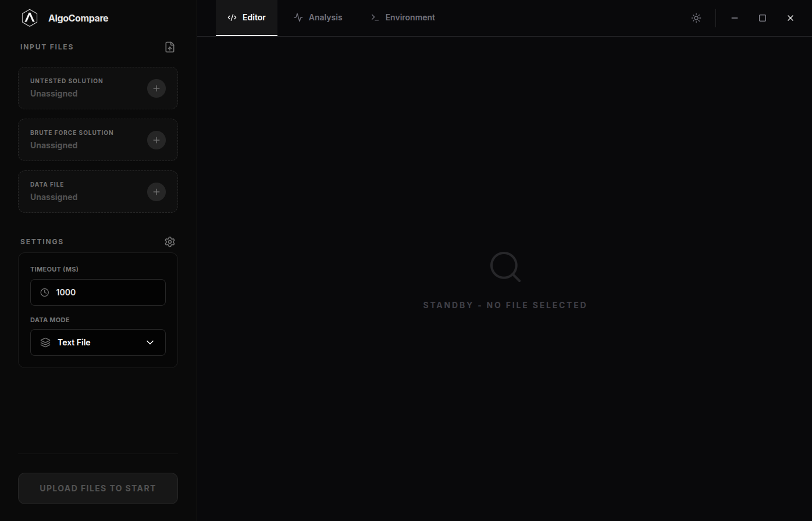The image size is (812, 521).
Task: Add a file for Brute Force Solution
Action: click(x=156, y=140)
